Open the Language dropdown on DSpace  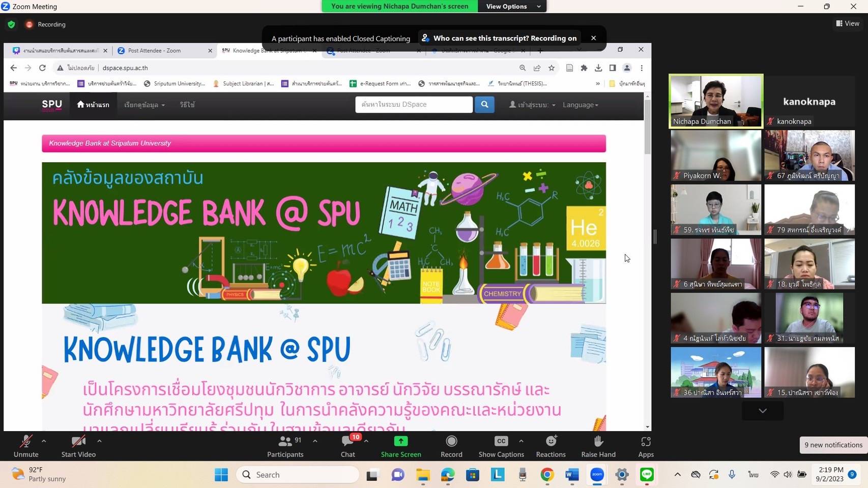click(580, 105)
